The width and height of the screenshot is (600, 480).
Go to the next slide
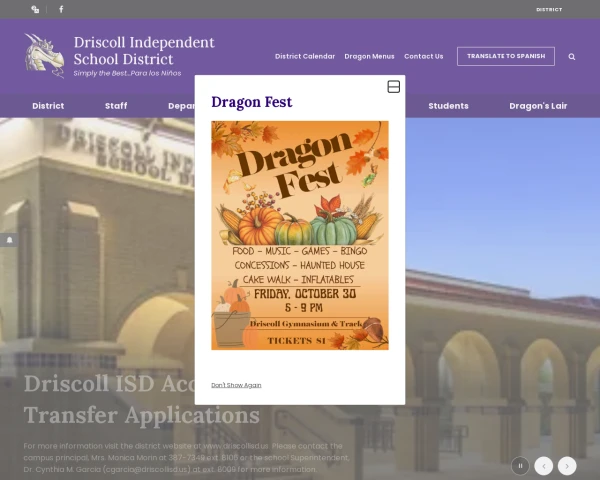(x=567, y=466)
